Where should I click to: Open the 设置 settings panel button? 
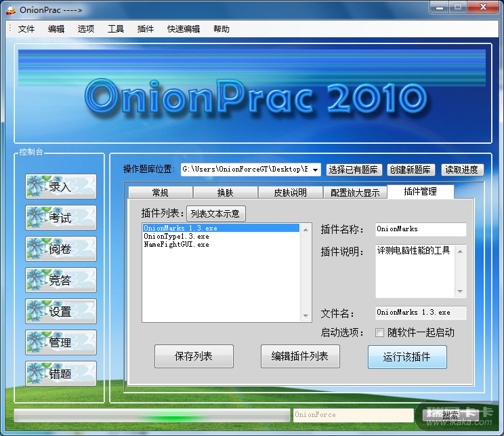tap(61, 311)
